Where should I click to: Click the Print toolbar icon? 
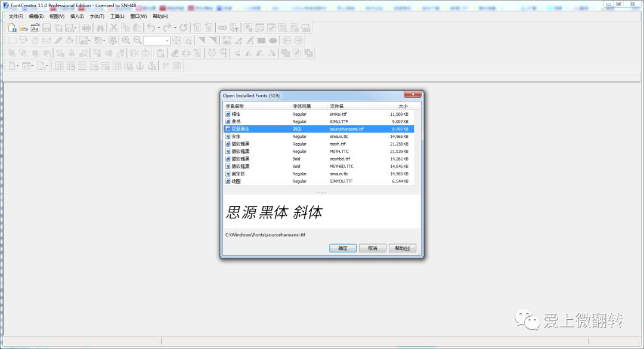(86, 28)
